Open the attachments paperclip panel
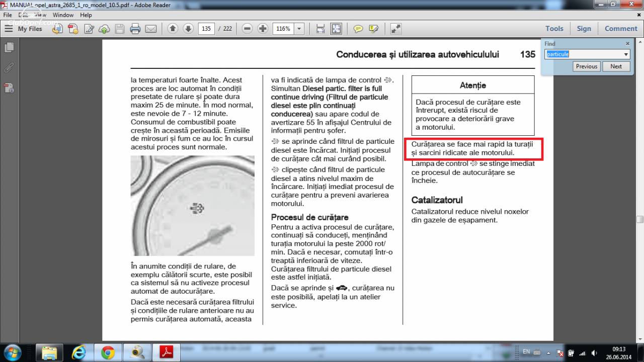Screen dimensions: 644x362 [9, 68]
